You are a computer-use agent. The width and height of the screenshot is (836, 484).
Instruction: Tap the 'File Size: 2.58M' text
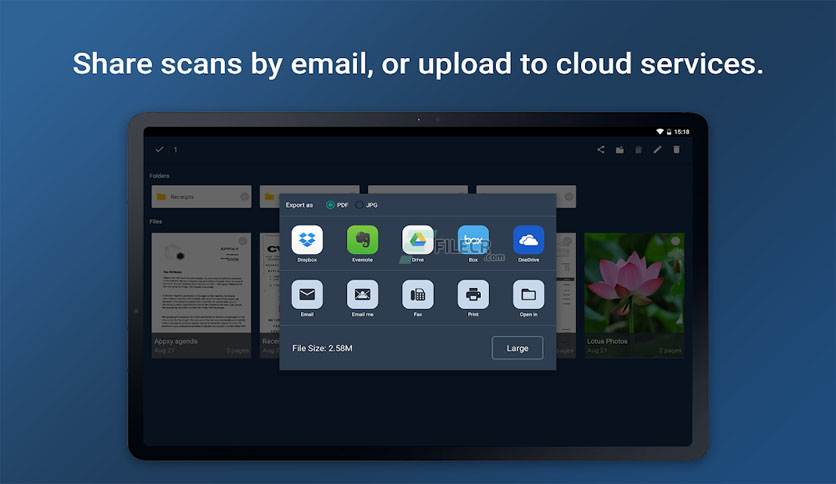[322, 348]
